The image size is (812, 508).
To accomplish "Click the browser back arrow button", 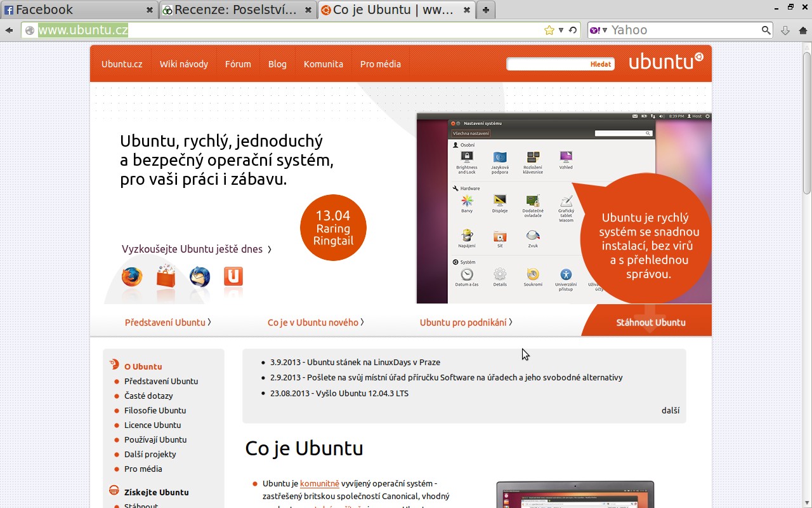I will coord(9,30).
